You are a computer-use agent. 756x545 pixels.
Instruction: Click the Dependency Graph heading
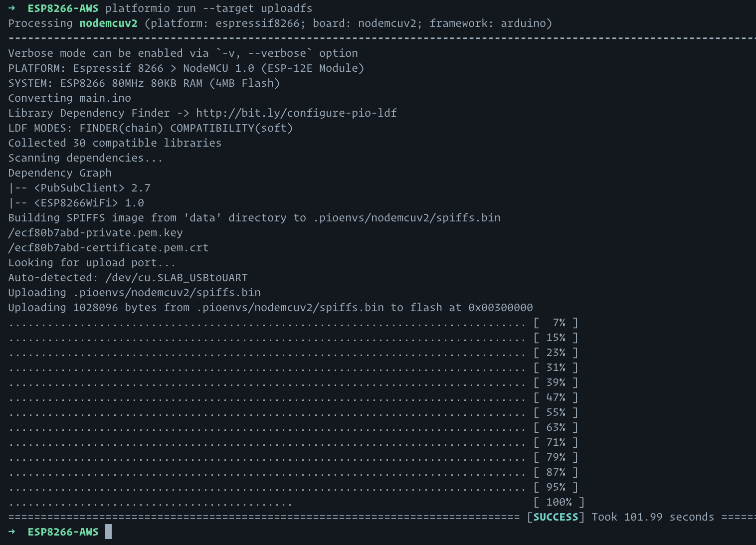click(x=60, y=173)
